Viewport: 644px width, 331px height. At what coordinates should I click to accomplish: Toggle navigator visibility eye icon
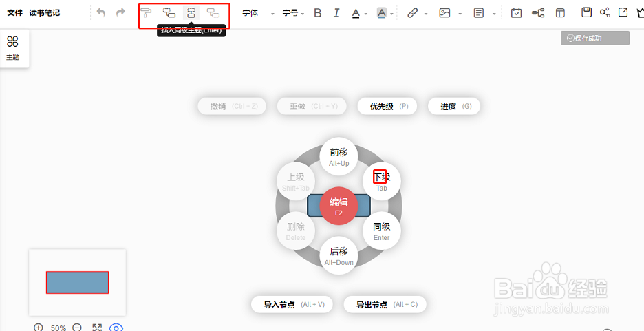[116, 328]
